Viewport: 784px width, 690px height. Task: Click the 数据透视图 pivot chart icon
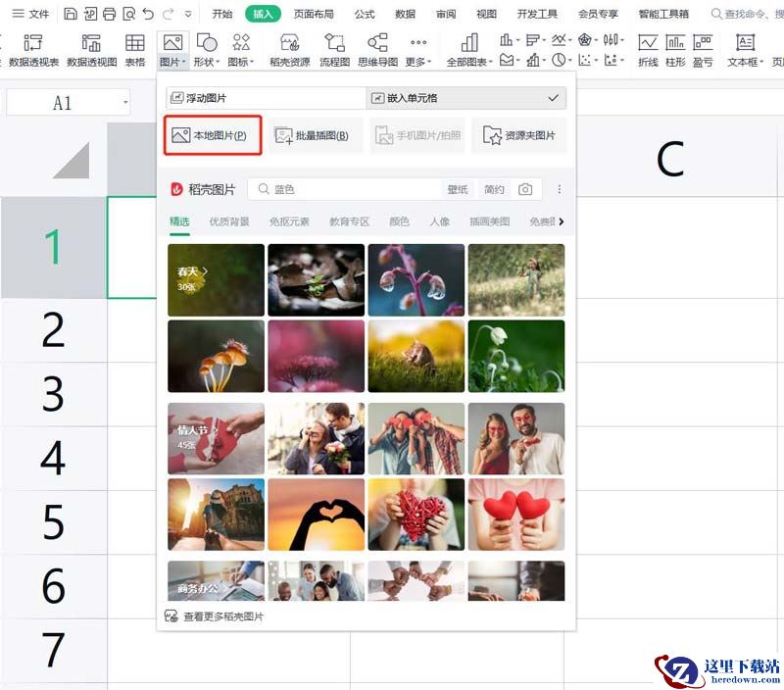[x=91, y=50]
